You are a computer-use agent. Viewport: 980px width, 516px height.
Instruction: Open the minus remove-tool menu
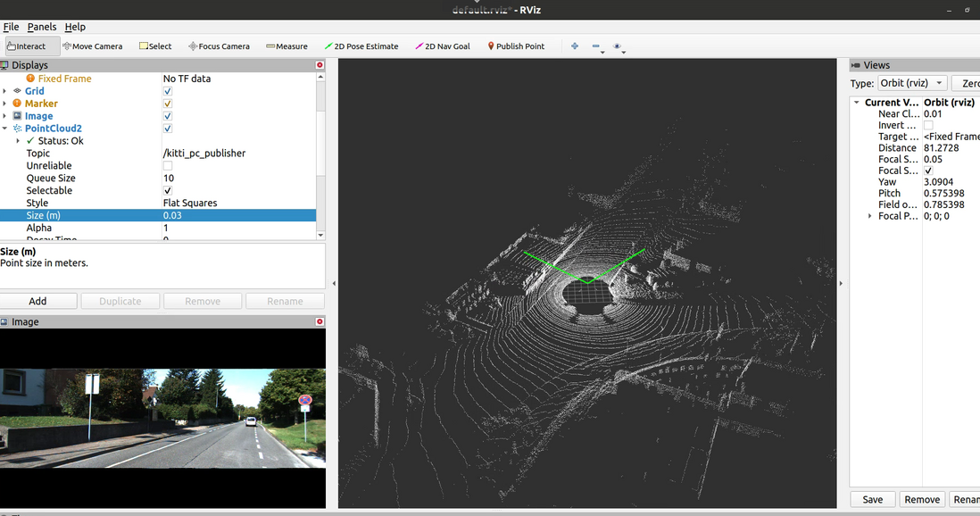click(597, 47)
